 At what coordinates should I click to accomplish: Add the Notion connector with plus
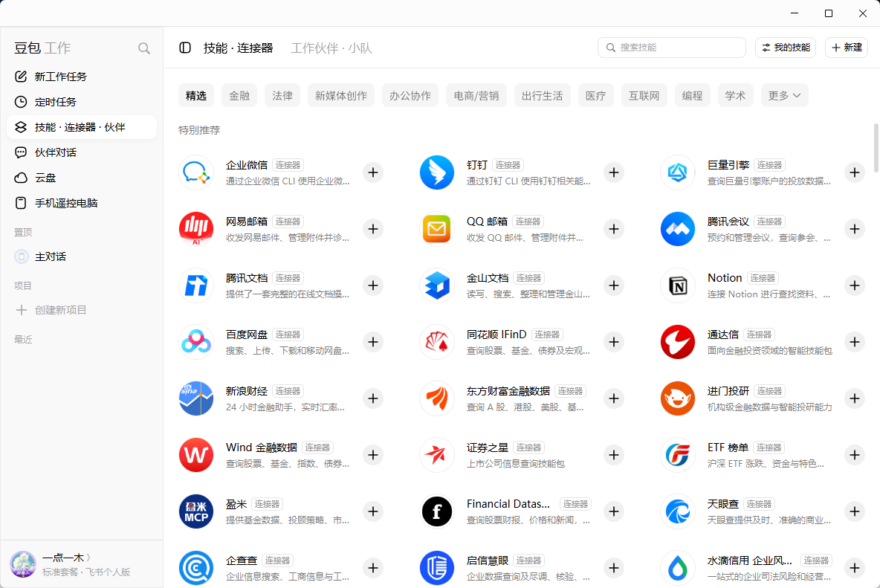click(x=855, y=285)
